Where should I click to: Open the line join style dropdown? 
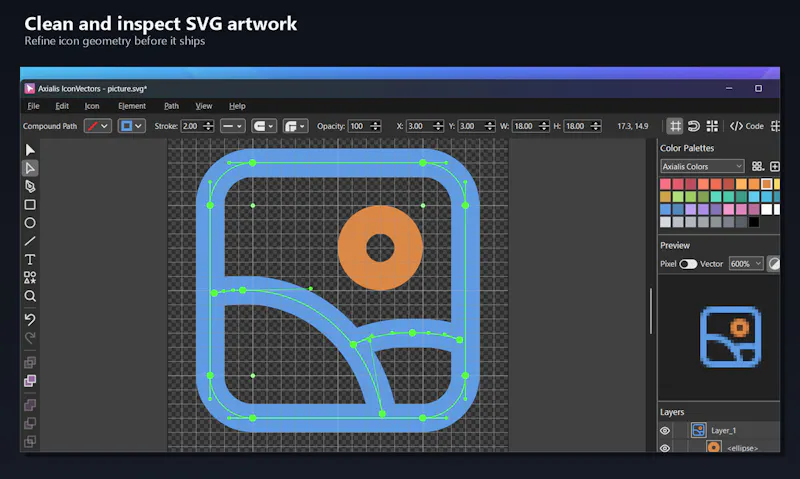pos(295,126)
